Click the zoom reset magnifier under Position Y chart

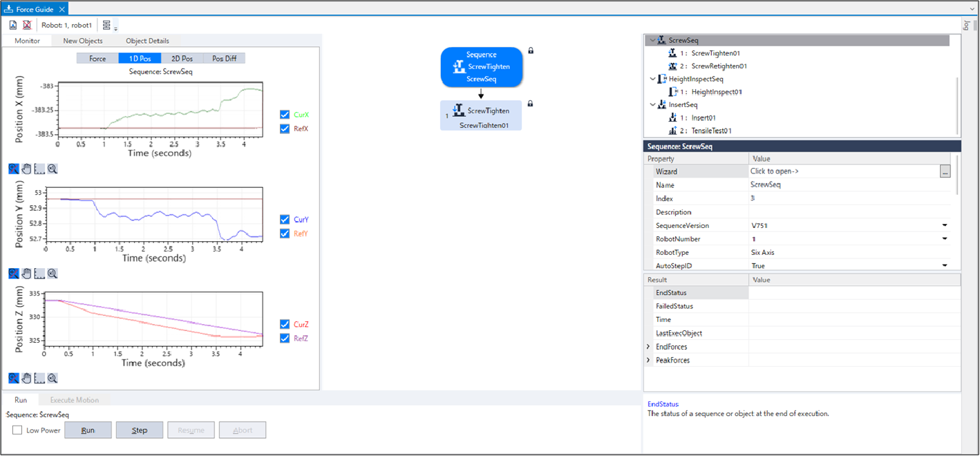coord(53,274)
